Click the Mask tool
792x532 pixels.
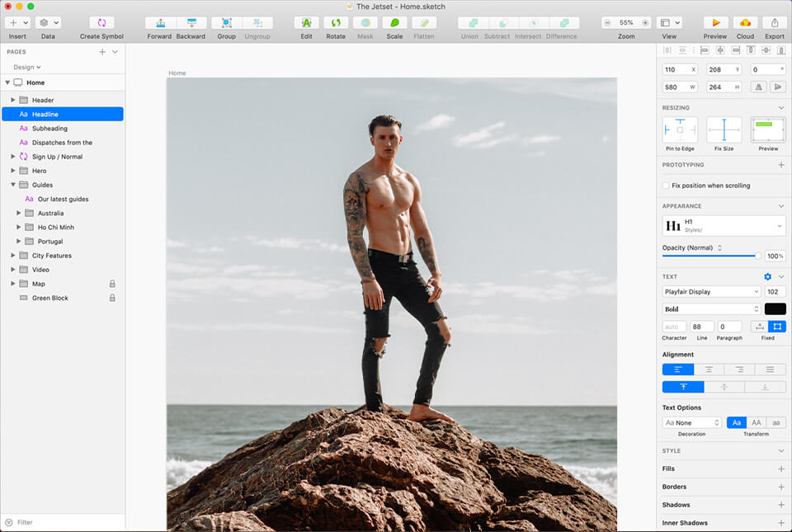point(365,23)
